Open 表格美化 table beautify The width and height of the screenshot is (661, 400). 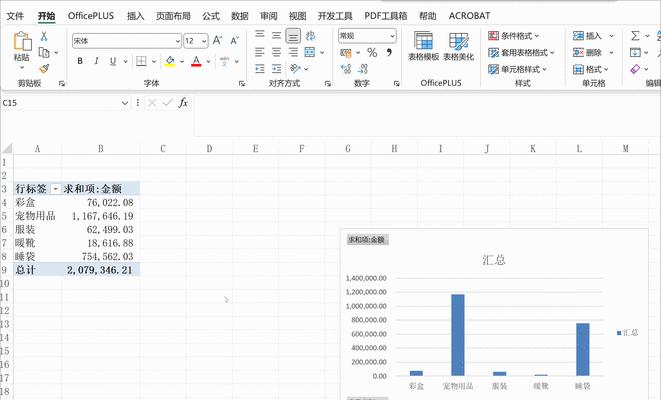click(x=459, y=46)
